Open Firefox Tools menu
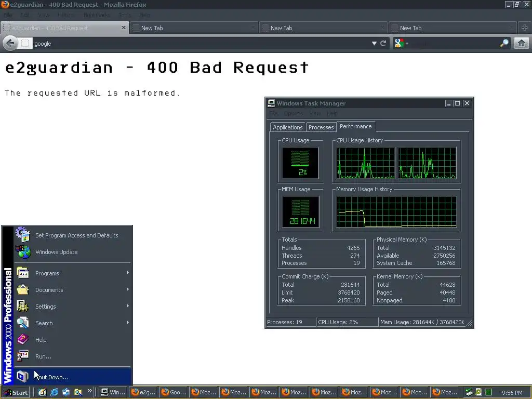The height and width of the screenshot is (399, 532). point(125,15)
